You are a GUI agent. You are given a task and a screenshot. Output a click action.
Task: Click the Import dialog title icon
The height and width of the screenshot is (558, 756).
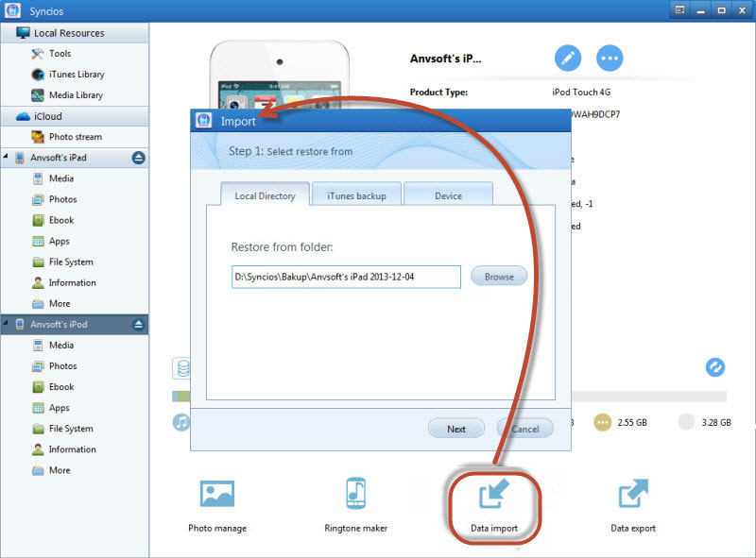(203, 121)
